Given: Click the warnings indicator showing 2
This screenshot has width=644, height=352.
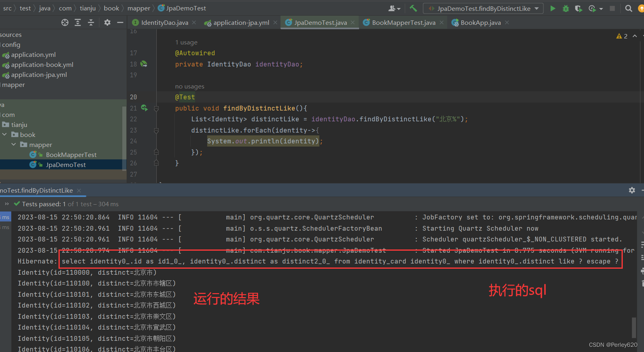Looking at the screenshot, I should 622,36.
